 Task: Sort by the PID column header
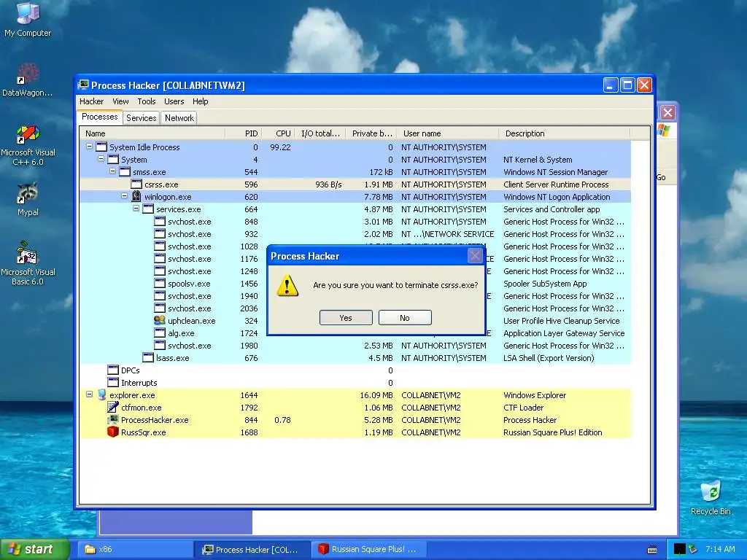click(x=243, y=133)
